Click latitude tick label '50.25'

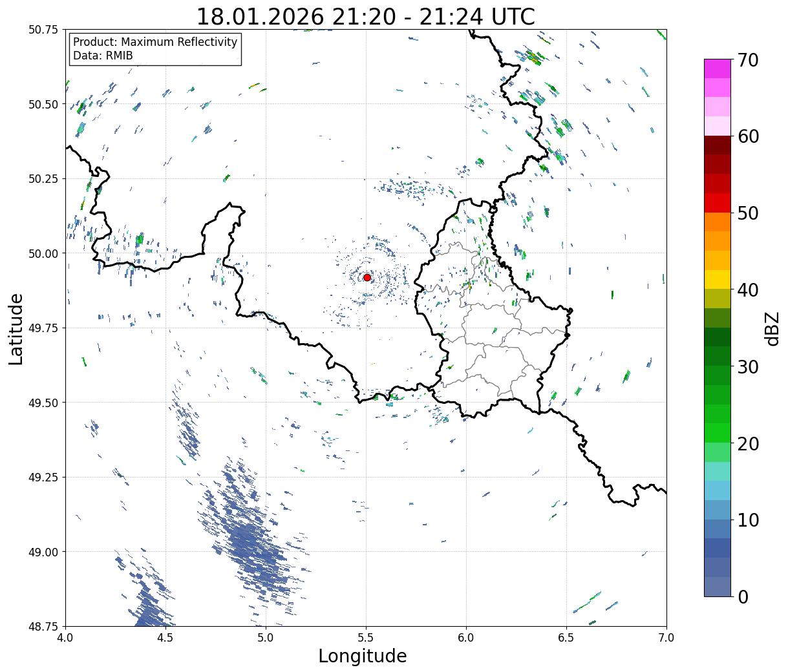click(43, 179)
